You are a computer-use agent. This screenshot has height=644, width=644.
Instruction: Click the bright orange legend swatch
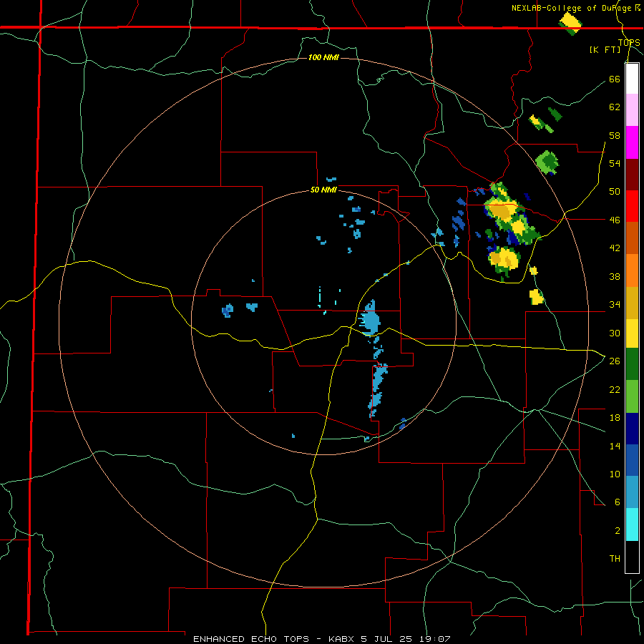(x=632, y=270)
